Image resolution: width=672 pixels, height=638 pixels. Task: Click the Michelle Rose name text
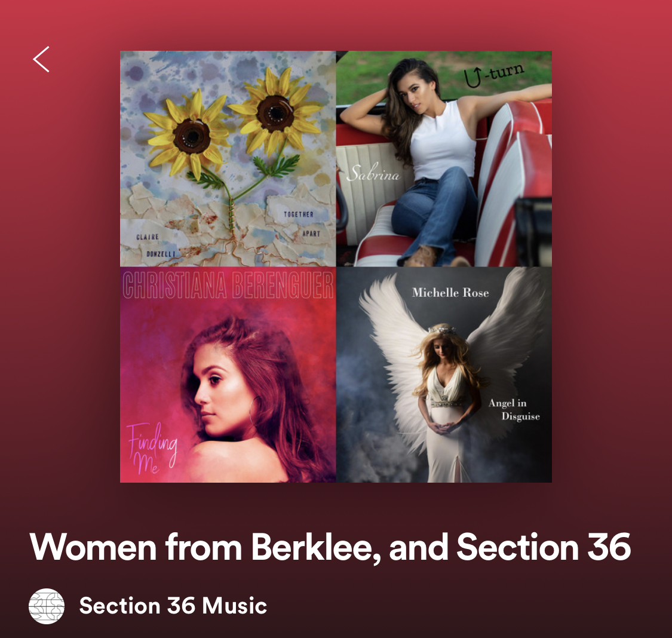450,293
